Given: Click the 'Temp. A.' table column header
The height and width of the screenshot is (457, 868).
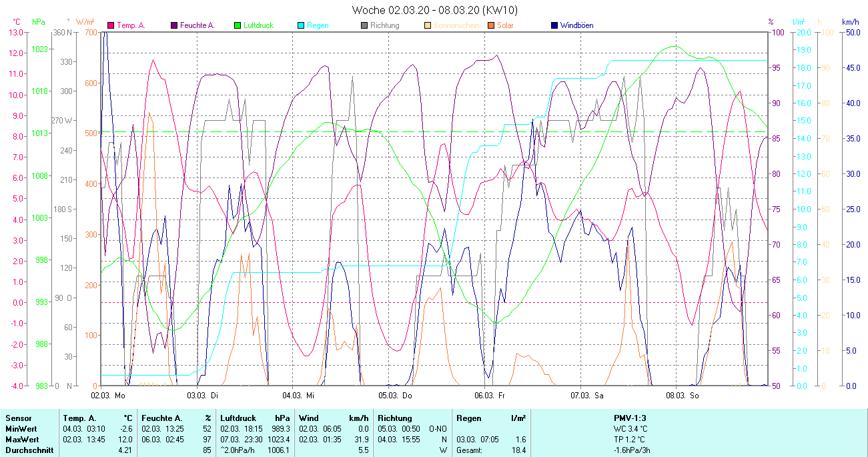Looking at the screenshot, I should point(79,418).
